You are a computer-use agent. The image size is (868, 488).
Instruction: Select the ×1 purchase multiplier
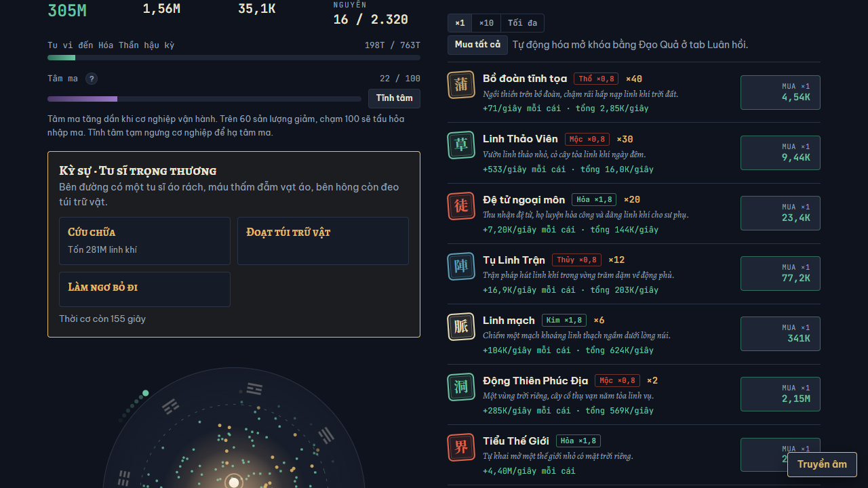[460, 23]
